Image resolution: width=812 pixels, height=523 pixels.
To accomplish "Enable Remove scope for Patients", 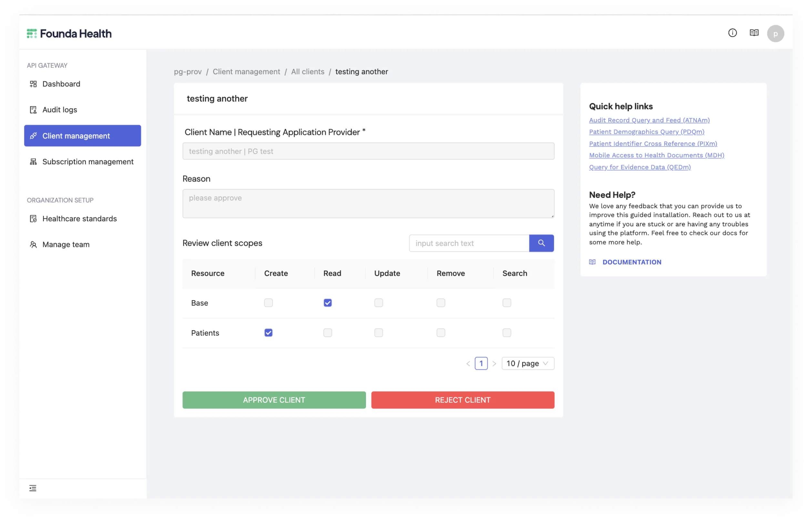I will (441, 333).
